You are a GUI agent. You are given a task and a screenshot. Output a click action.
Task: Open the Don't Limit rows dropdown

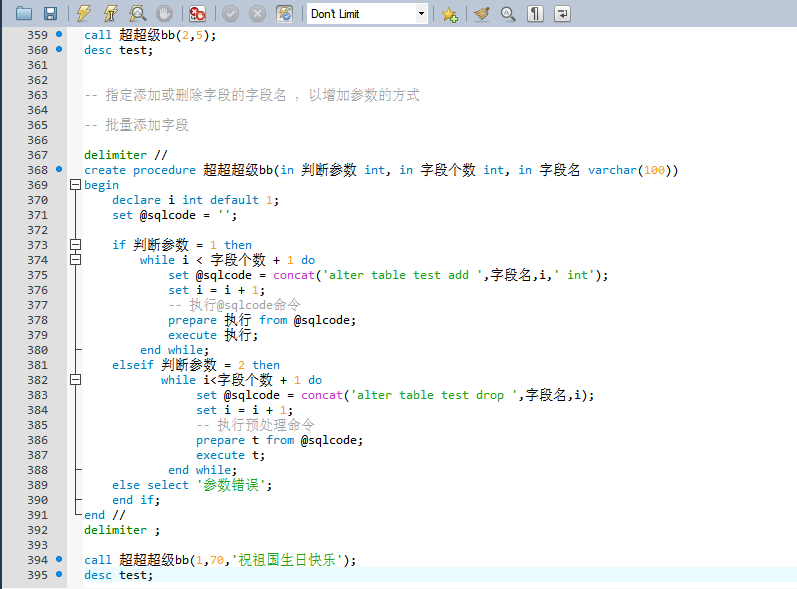(x=367, y=14)
